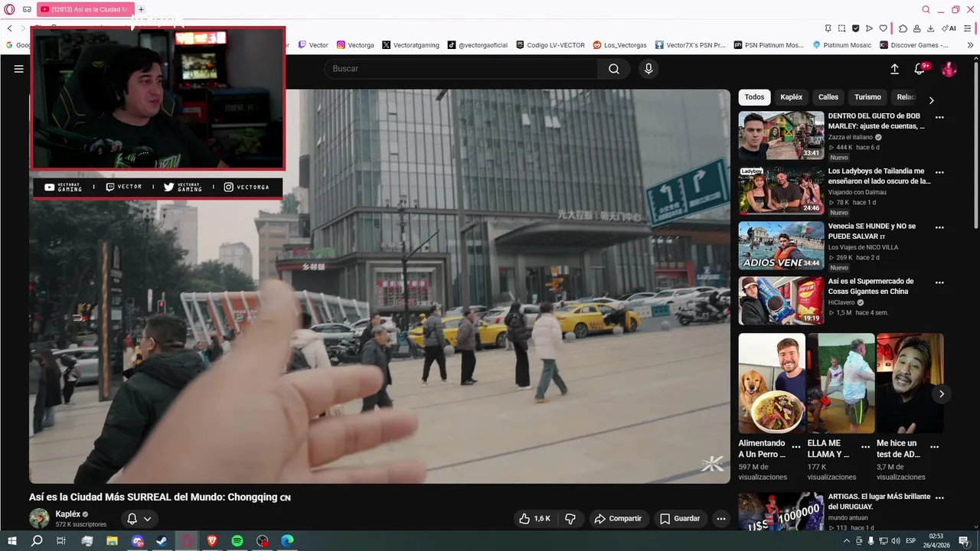Toggle the channel notification bell for Kapléx

click(x=139, y=518)
